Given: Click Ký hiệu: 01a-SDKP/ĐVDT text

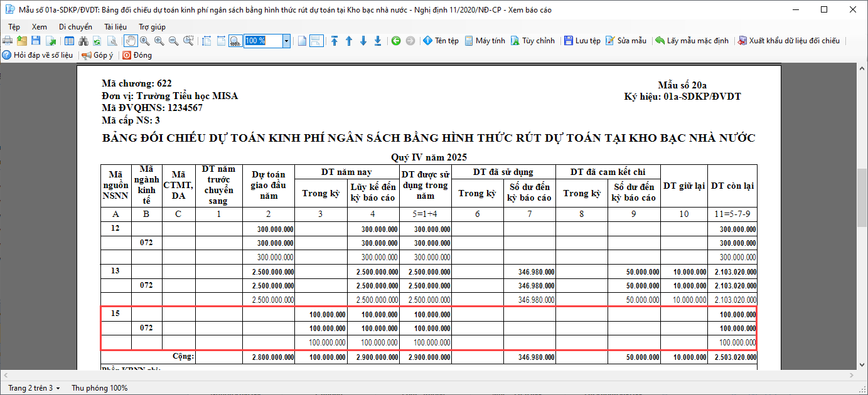Looking at the screenshot, I should [682, 97].
